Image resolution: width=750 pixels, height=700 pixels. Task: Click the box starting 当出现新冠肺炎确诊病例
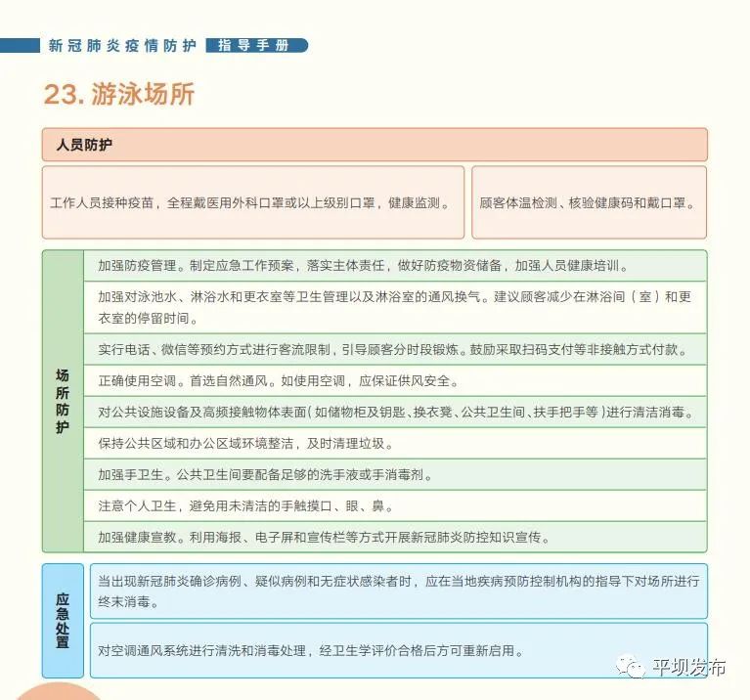(399, 591)
